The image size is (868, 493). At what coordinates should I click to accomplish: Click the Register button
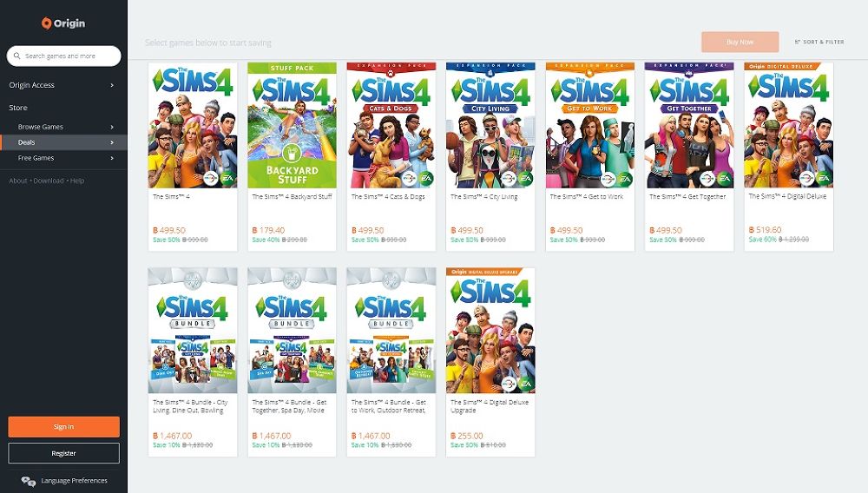pyautogui.click(x=63, y=453)
